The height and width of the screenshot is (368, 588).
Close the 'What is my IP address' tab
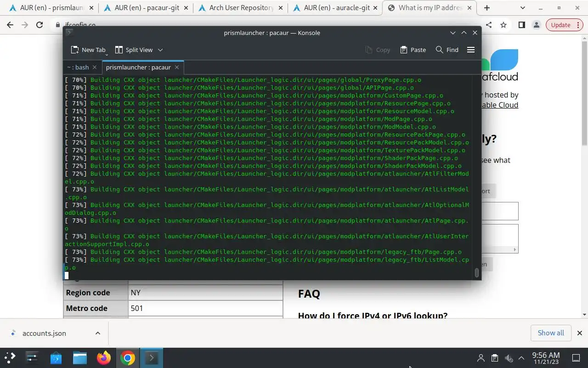(470, 8)
